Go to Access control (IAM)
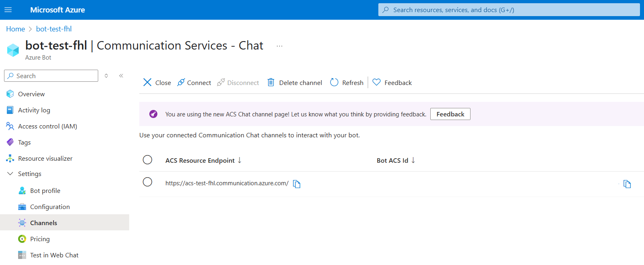This screenshot has height=265, width=644. [x=47, y=126]
